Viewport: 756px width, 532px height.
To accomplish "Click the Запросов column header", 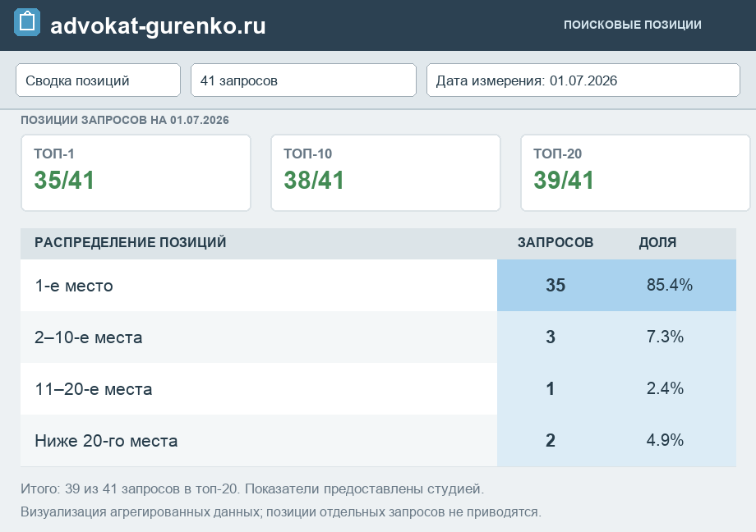I will point(555,242).
